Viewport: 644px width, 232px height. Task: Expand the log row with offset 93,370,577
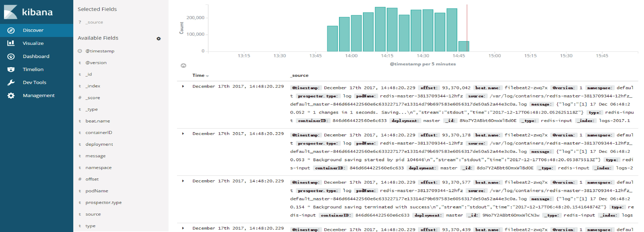click(x=183, y=181)
